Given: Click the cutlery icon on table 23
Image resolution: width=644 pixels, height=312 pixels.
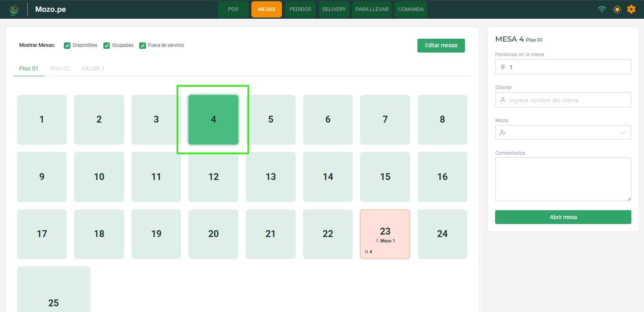Looking at the screenshot, I should click(366, 252).
